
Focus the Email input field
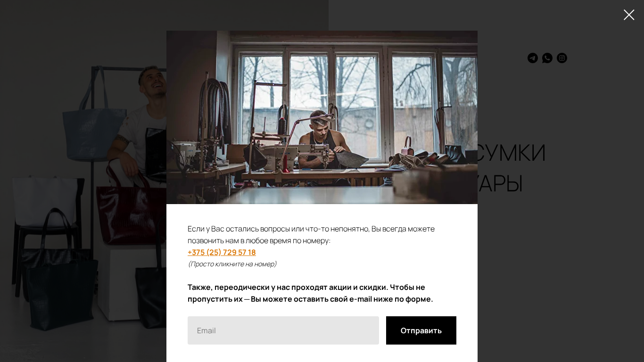283,330
